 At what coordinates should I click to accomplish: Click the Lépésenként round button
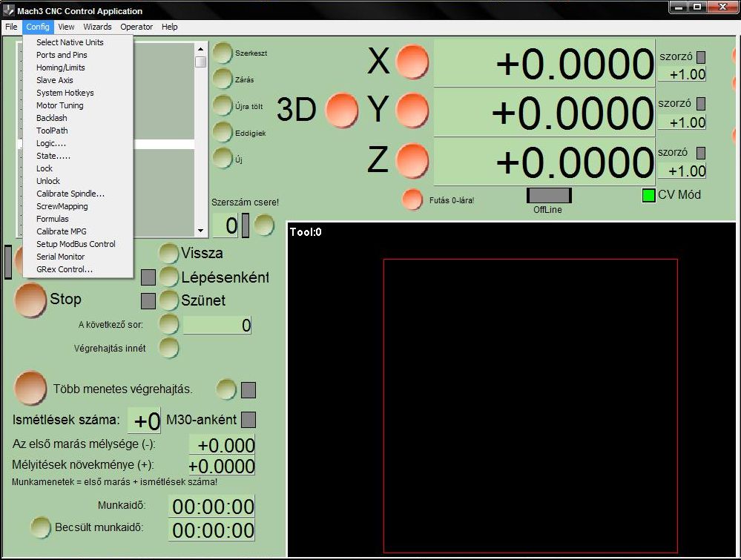168,277
